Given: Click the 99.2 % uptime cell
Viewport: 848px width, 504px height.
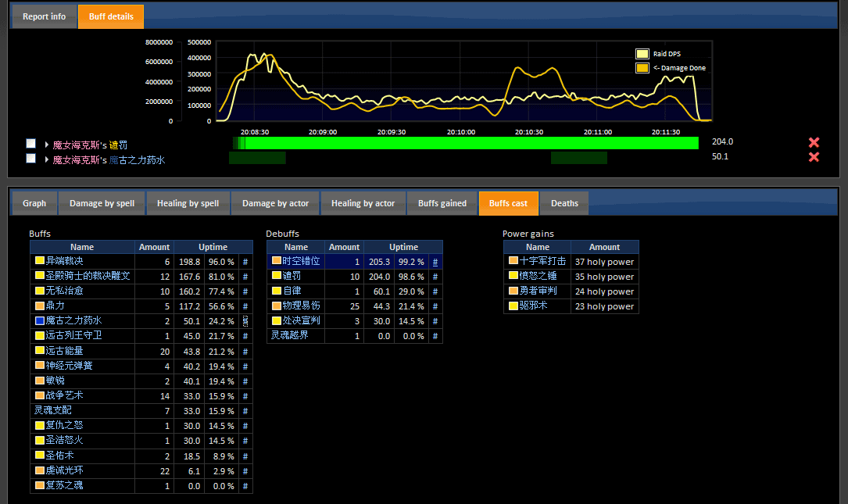Looking at the screenshot, I should point(411,262).
